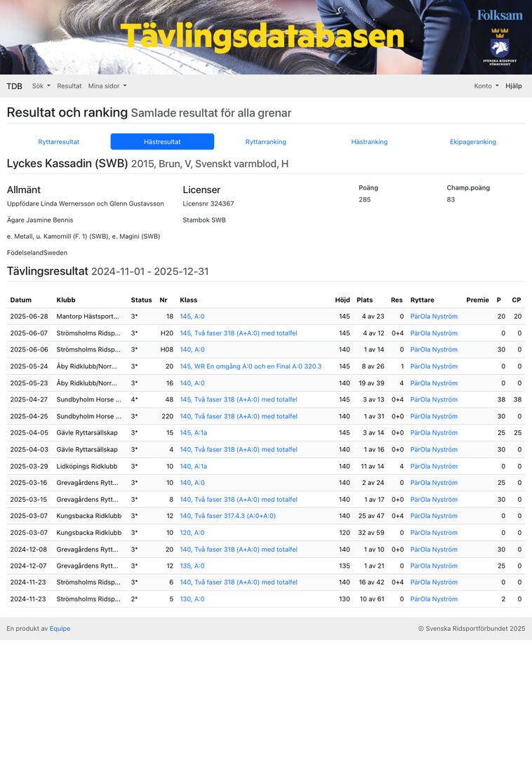Screen dimensions: 532x758
Task: Follow the Equipe link in footer
Action: pyautogui.click(x=60, y=629)
